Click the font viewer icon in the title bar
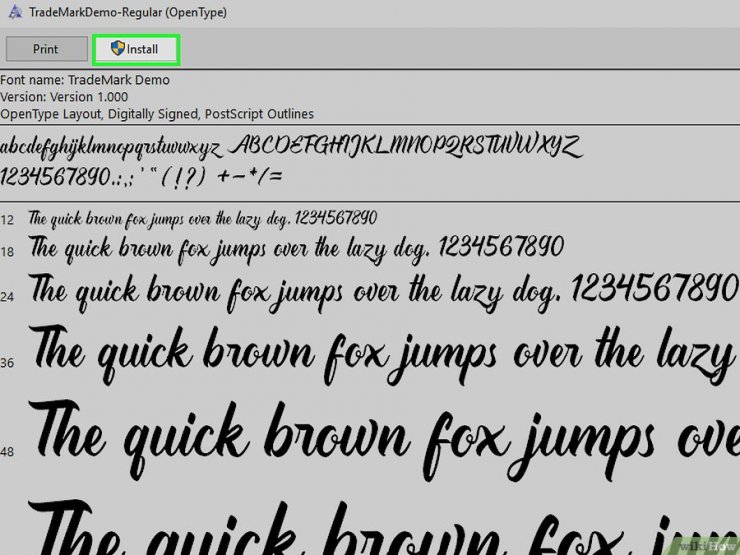740x555 pixels. click(15, 12)
